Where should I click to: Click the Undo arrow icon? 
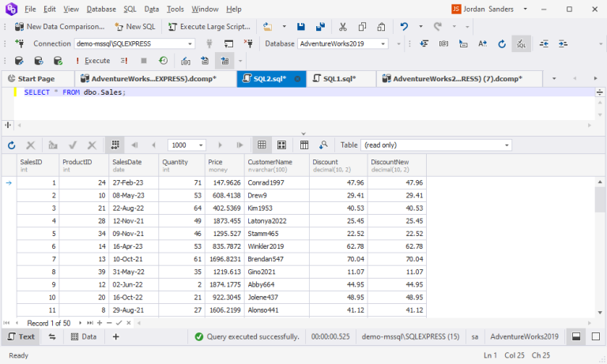[x=404, y=27]
